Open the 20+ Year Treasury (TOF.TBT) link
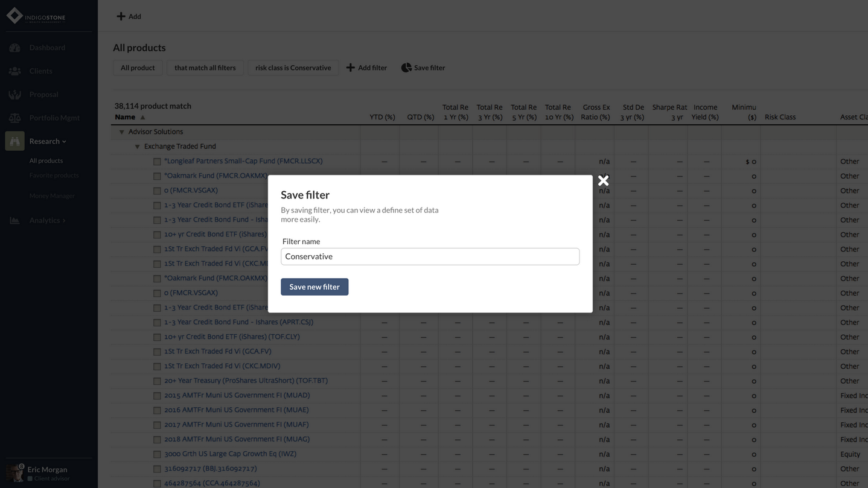This screenshot has height=488, width=868. click(246, 381)
